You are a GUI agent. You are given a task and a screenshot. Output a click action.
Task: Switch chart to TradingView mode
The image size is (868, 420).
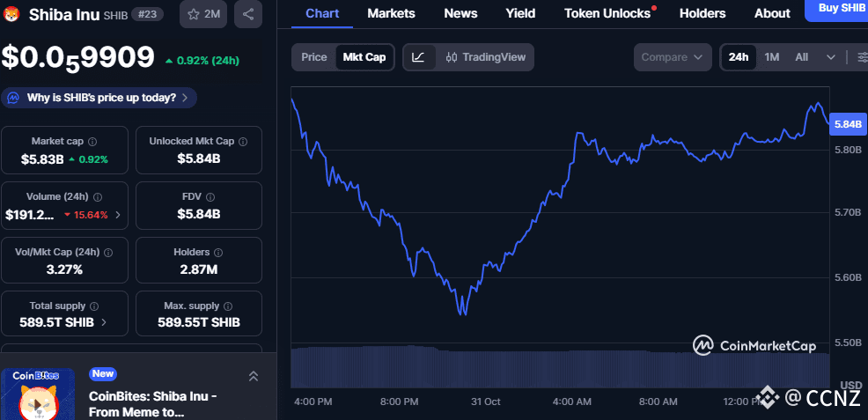pos(486,57)
